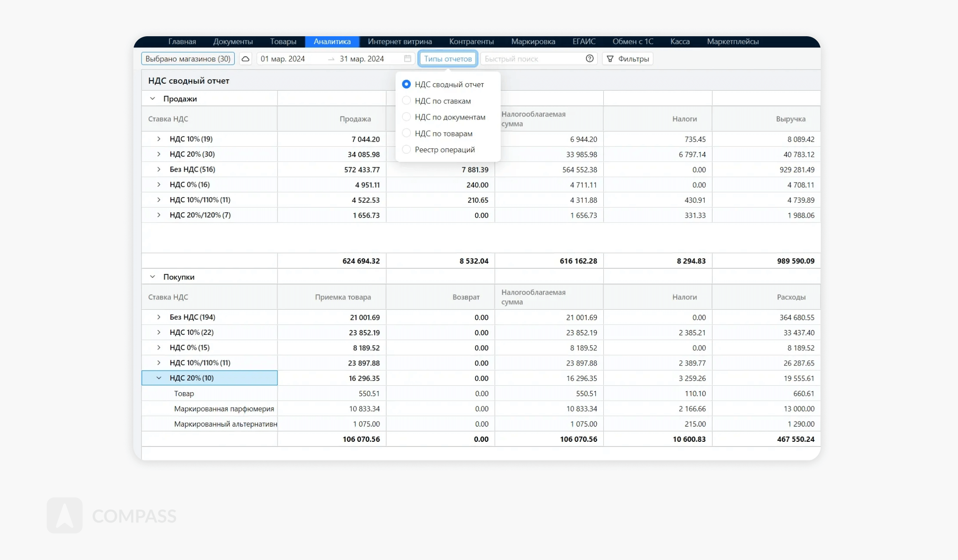The image size is (958, 560).
Task: Open the Фильтры funnel filter button
Action: point(627,59)
